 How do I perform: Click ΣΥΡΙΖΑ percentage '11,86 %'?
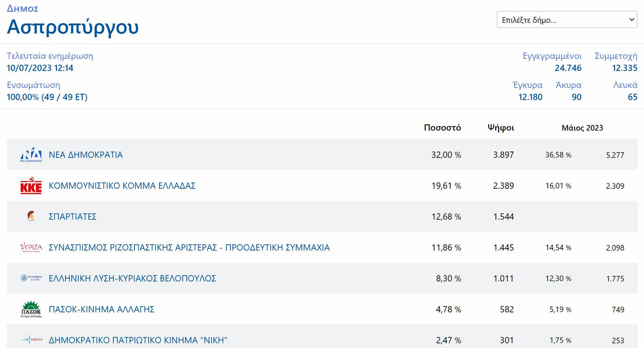[x=446, y=248]
